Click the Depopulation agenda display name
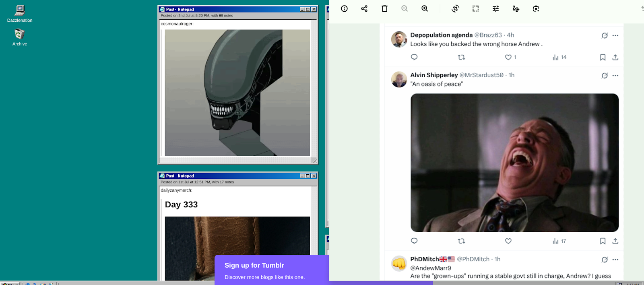 coord(441,35)
